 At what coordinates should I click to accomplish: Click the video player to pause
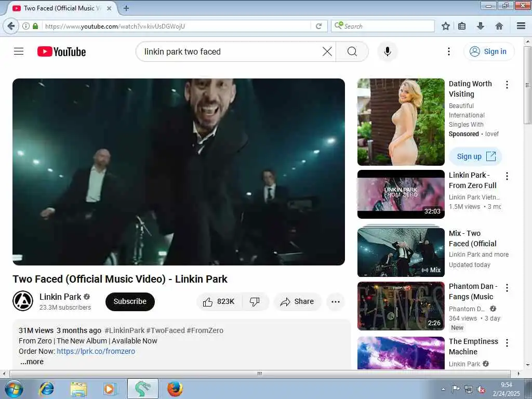pyautogui.click(x=179, y=172)
